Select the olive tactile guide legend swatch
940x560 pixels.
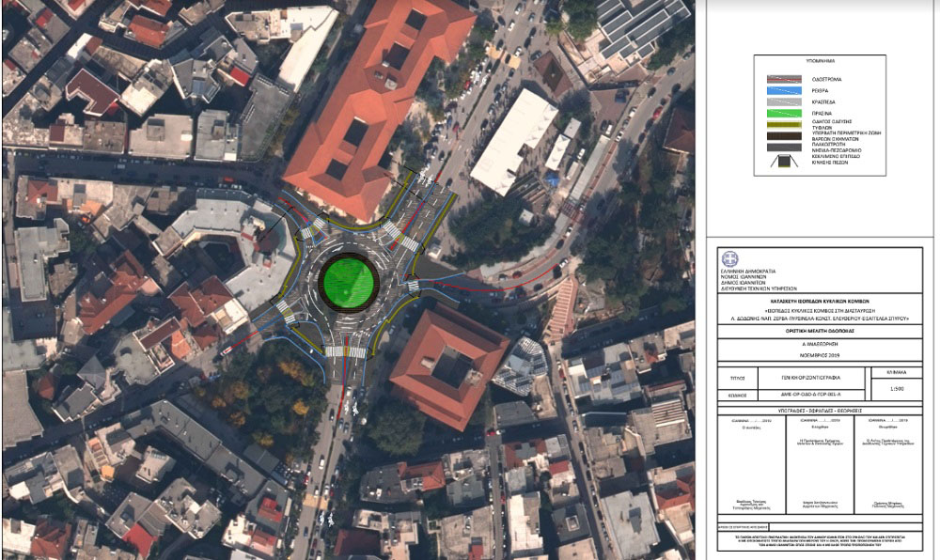(x=782, y=125)
